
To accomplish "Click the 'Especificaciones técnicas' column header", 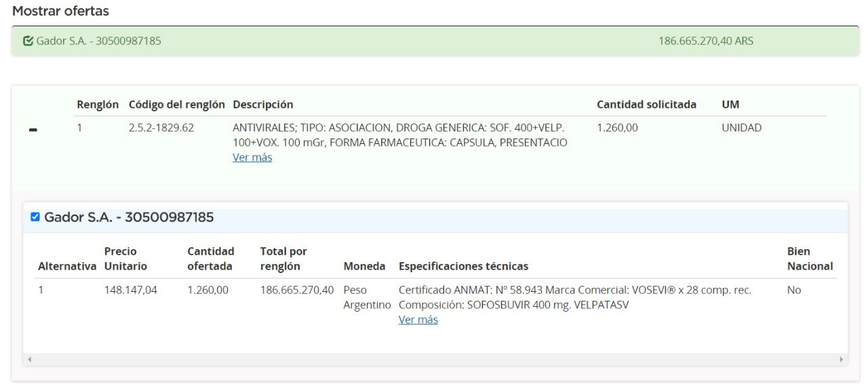I will click(x=463, y=266).
